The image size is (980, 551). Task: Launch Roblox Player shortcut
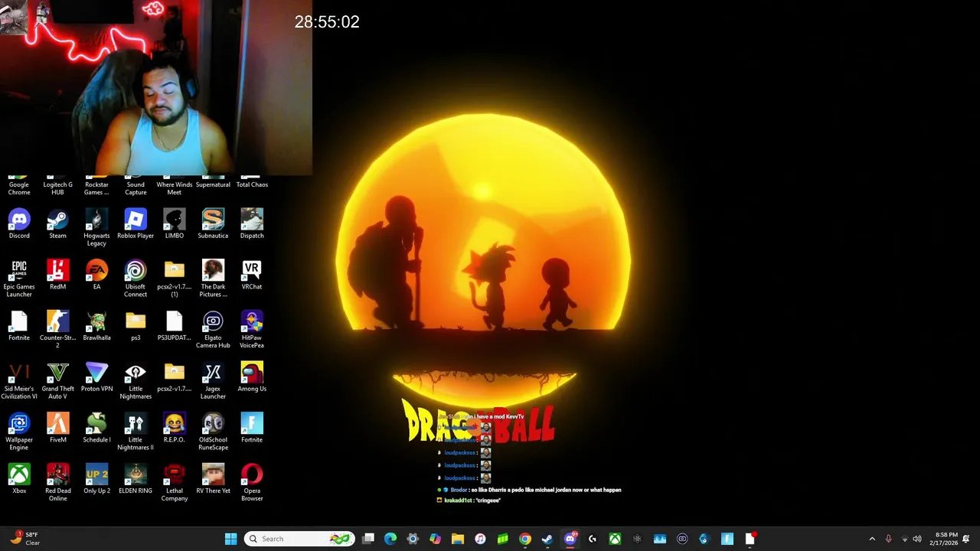pyautogui.click(x=136, y=224)
